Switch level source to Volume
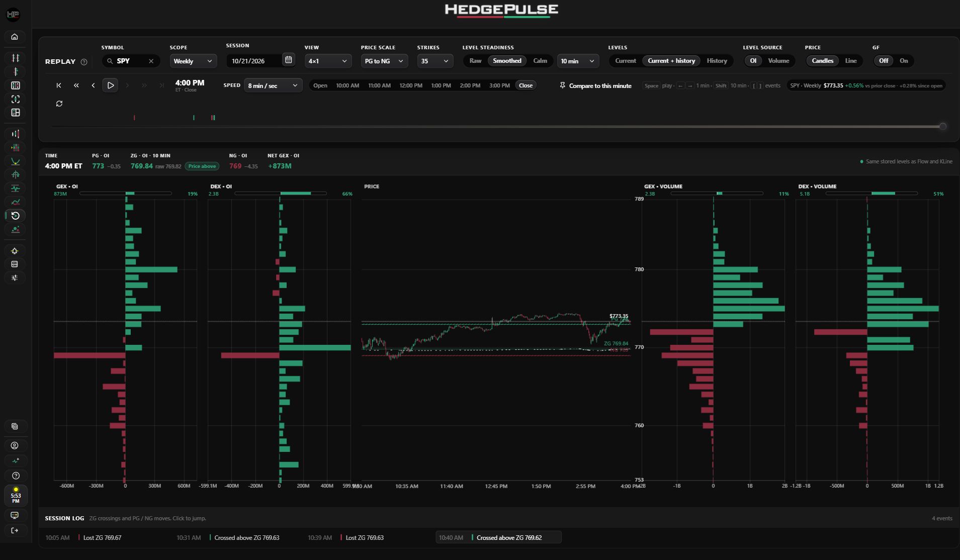 [x=778, y=61]
